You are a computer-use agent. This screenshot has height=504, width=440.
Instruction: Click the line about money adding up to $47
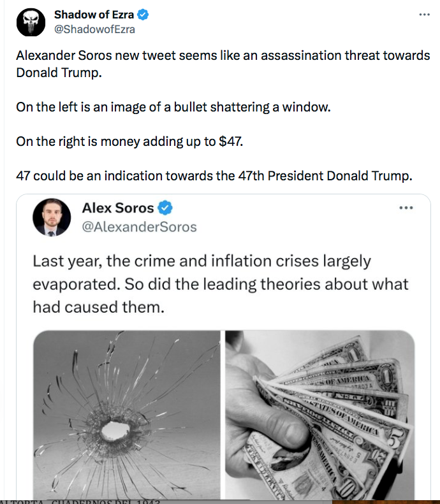129,141
